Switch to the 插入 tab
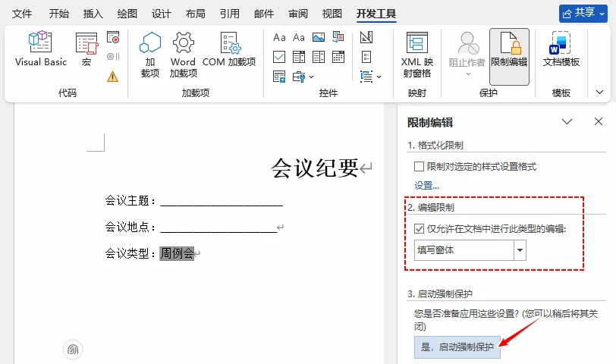Image resolution: width=616 pixels, height=364 pixels. pos(93,14)
